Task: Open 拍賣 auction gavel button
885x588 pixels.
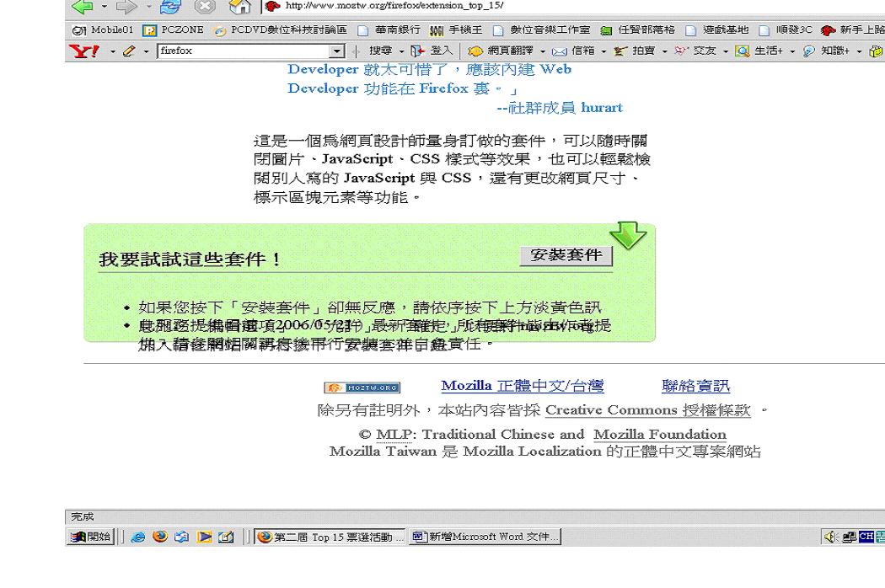Action: pyautogui.click(x=635, y=51)
